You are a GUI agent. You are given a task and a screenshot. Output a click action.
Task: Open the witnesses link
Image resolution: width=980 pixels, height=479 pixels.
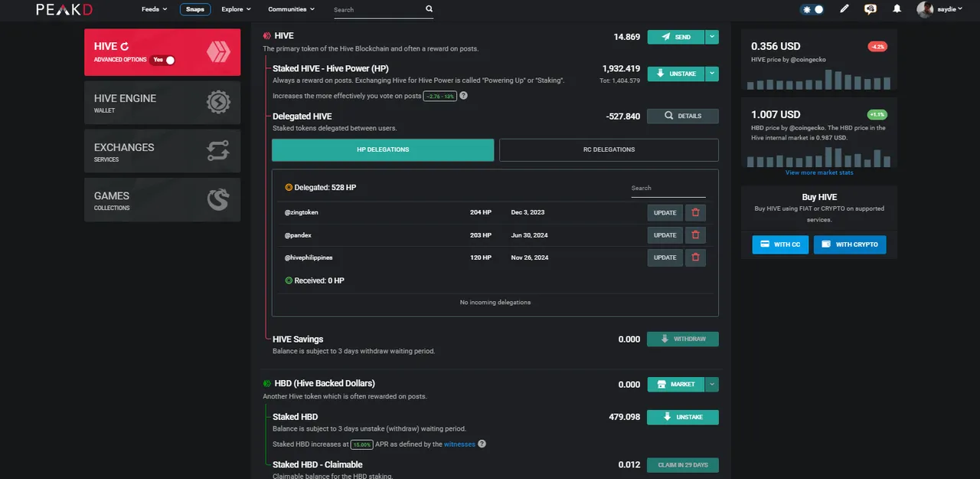tap(459, 444)
